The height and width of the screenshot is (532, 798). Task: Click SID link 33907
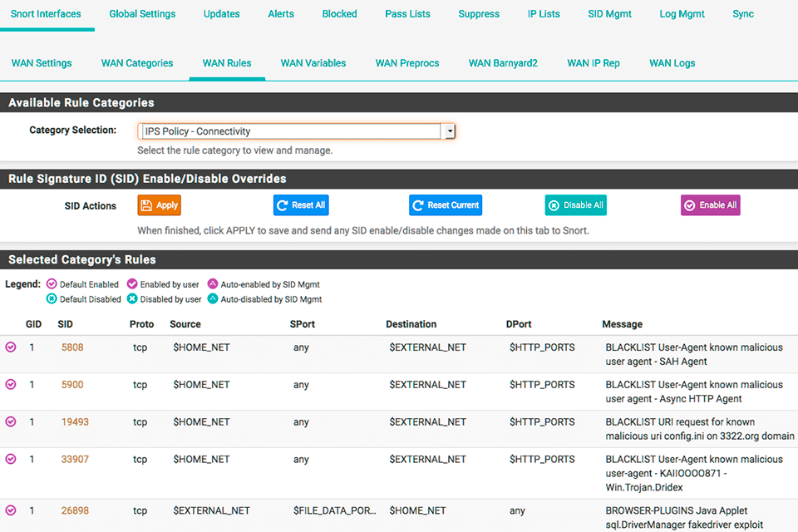(x=75, y=459)
